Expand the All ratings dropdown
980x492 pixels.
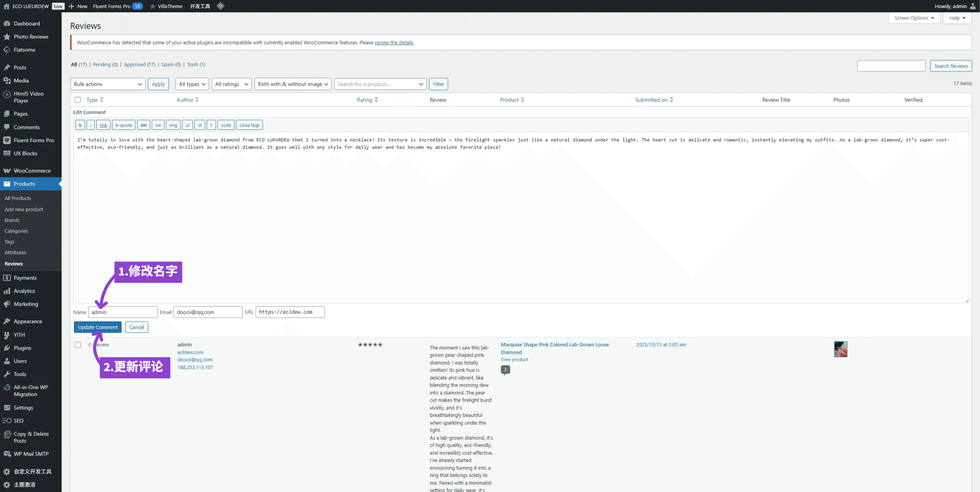click(x=231, y=84)
